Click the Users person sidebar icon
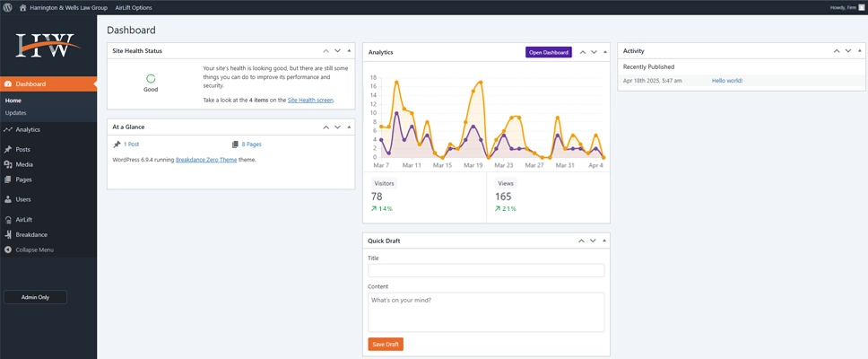This screenshot has height=359, width=868. [8, 199]
